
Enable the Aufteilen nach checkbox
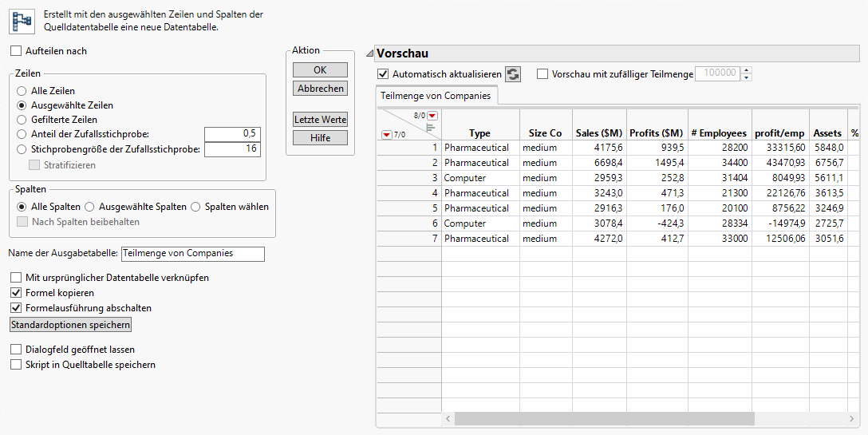coord(17,51)
